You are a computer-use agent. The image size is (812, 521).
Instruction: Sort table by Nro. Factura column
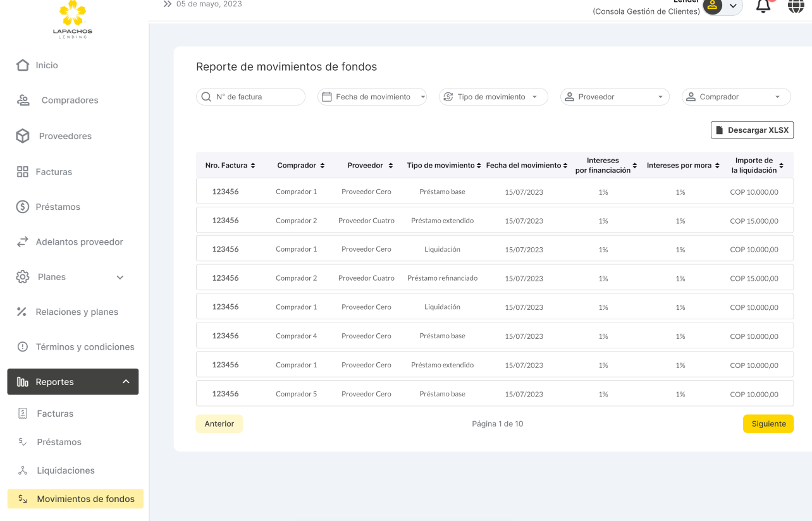coord(253,166)
